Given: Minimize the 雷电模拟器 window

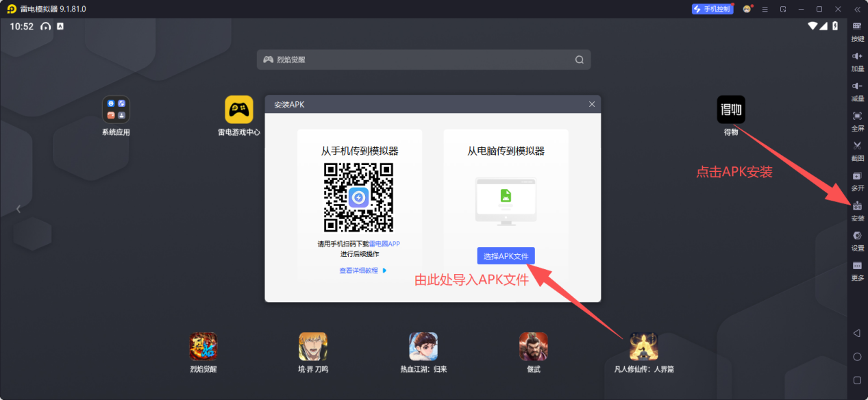Looking at the screenshot, I should [801, 9].
